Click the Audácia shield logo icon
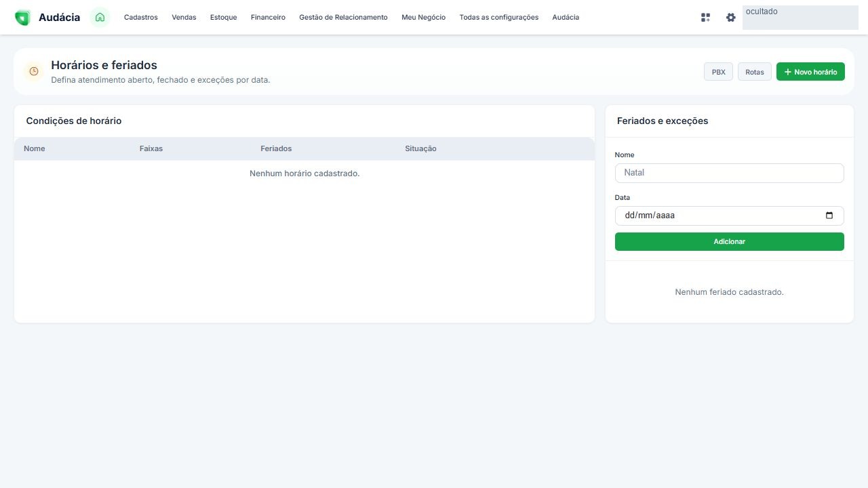The height and width of the screenshot is (488, 868). click(x=22, y=18)
